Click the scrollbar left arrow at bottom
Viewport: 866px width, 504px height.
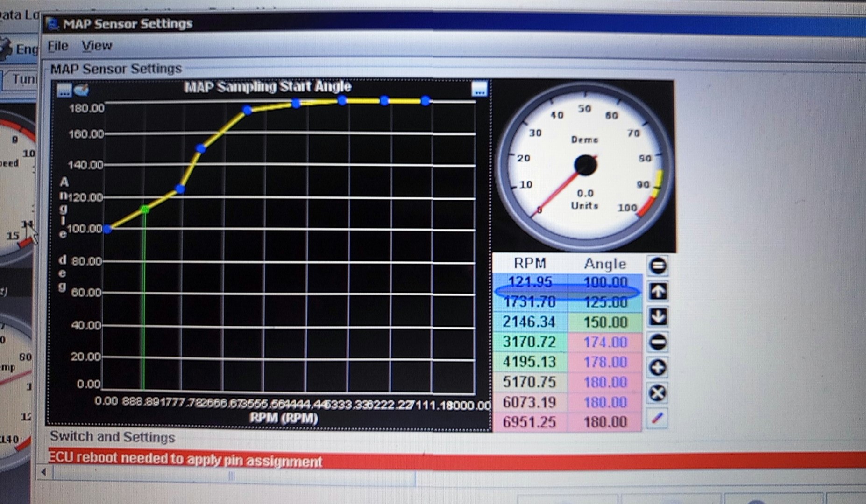pos(43,473)
